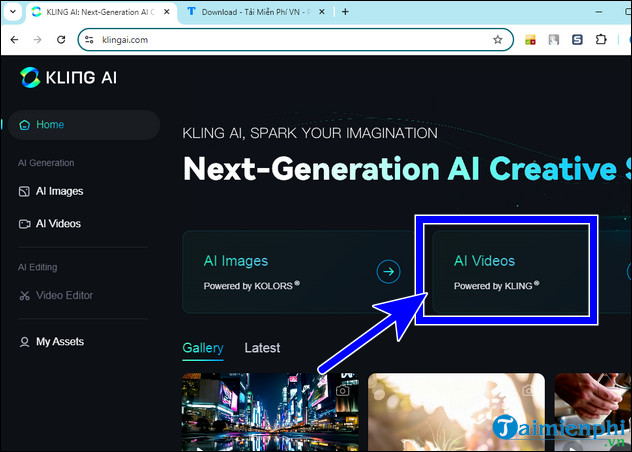Close the Download - Tải Miễn Phí tab
The width and height of the screenshot is (632, 452).
click(322, 12)
